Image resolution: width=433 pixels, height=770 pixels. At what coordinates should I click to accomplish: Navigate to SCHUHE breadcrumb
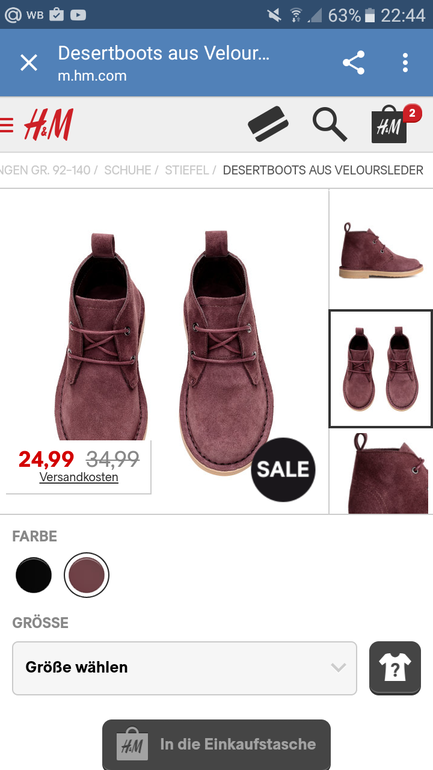pos(128,170)
